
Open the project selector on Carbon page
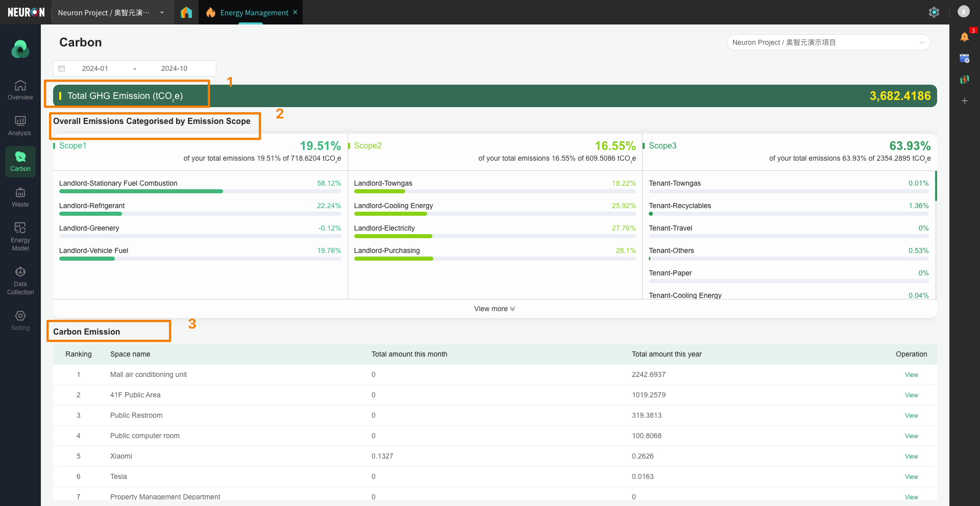[x=828, y=42]
